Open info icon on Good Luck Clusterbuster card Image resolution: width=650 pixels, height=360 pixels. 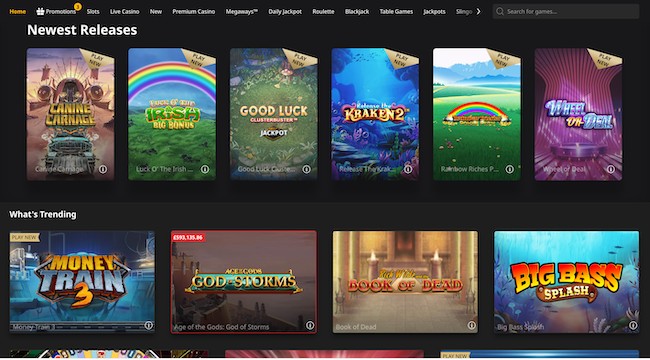point(306,169)
